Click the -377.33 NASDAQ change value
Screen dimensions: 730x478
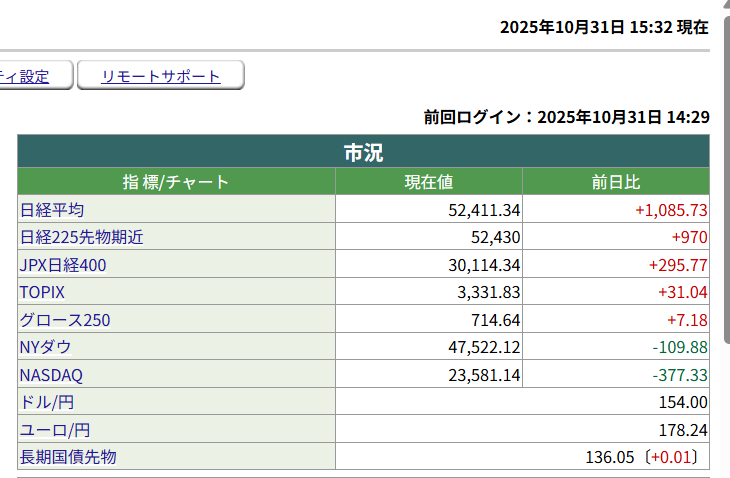click(x=679, y=375)
